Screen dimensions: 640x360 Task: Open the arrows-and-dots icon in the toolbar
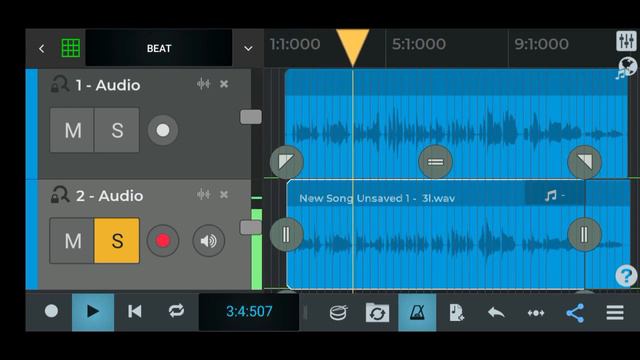(x=536, y=313)
